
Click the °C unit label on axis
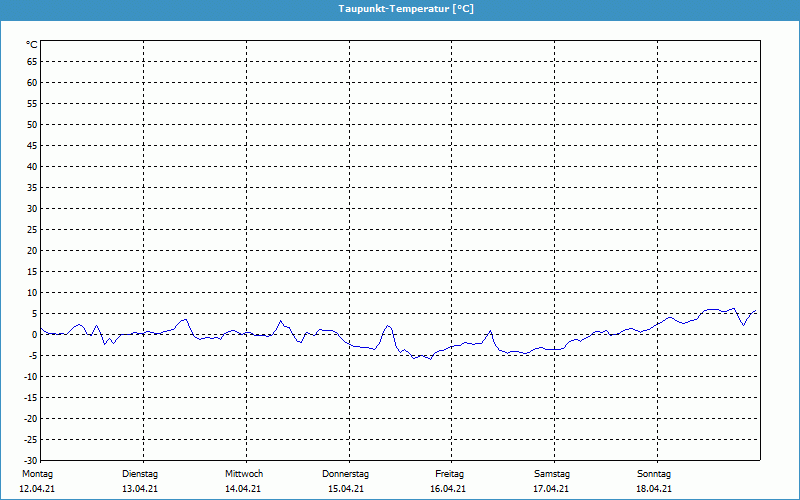click(x=32, y=45)
